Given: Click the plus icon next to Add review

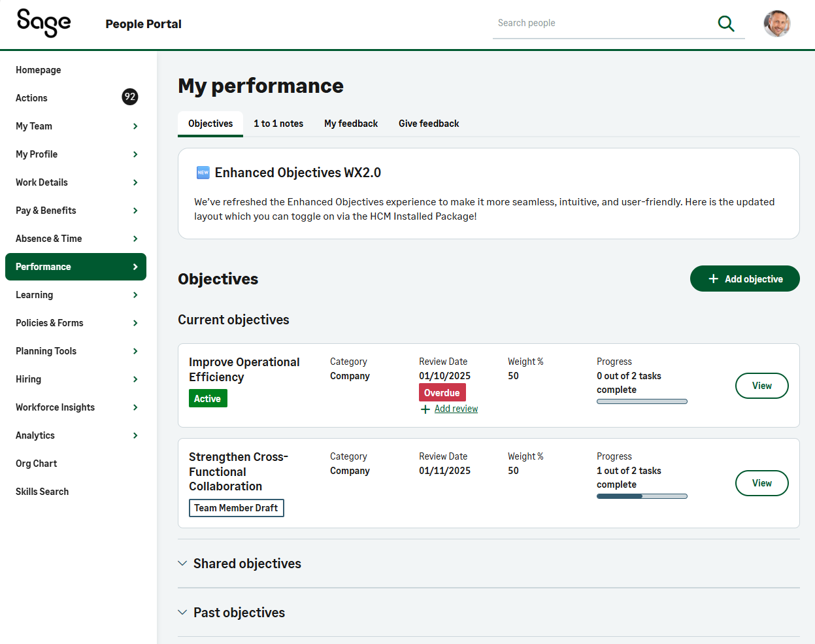Looking at the screenshot, I should tap(425, 409).
